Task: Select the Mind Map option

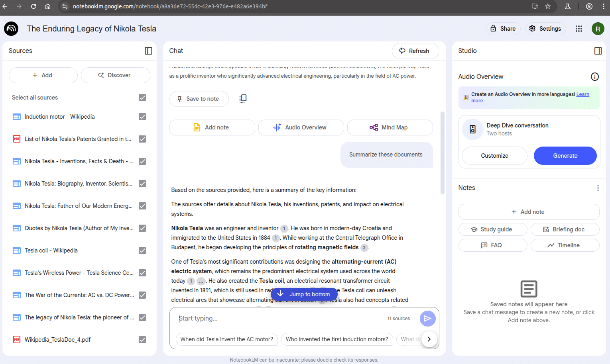Action: click(x=390, y=127)
